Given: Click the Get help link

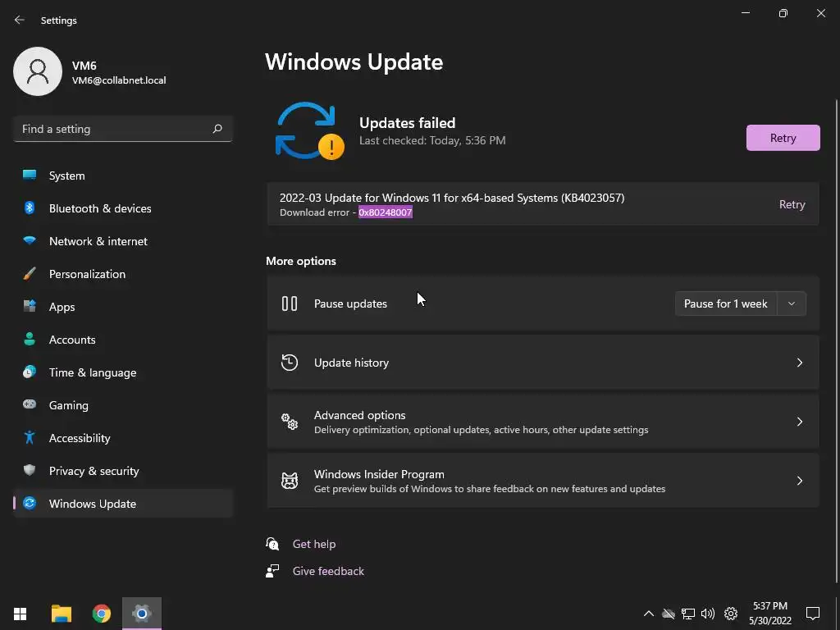Looking at the screenshot, I should 314,544.
